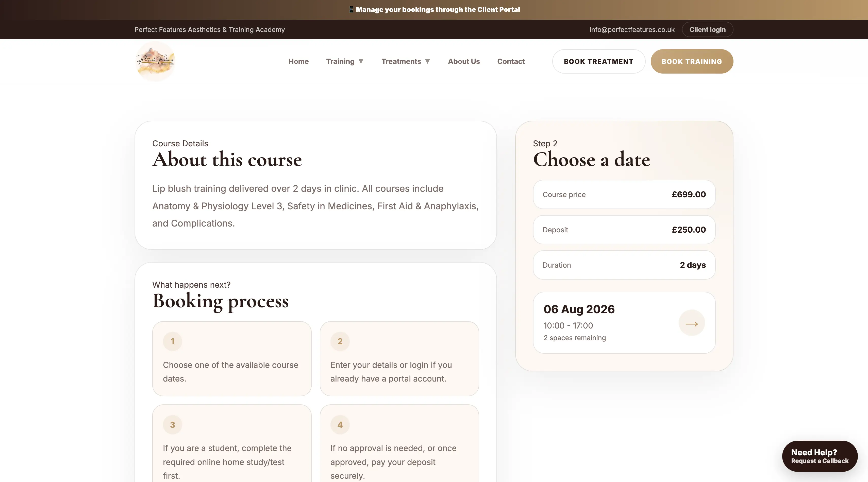The height and width of the screenshot is (482, 868).
Task: Click the "Course Details" label
Action: pyautogui.click(x=180, y=144)
